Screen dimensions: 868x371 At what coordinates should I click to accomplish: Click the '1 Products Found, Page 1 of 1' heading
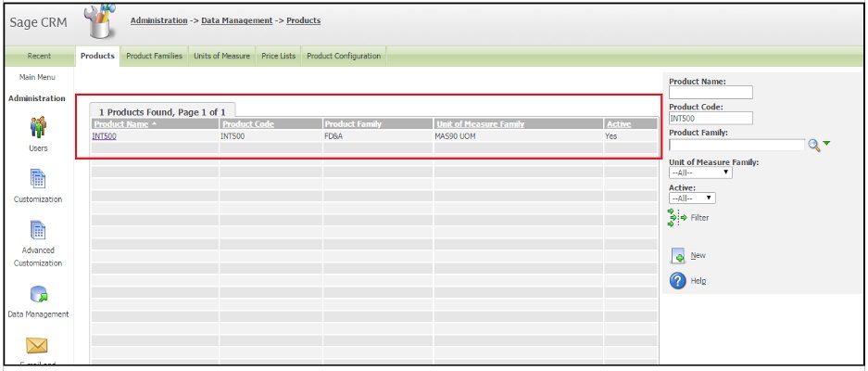point(162,112)
